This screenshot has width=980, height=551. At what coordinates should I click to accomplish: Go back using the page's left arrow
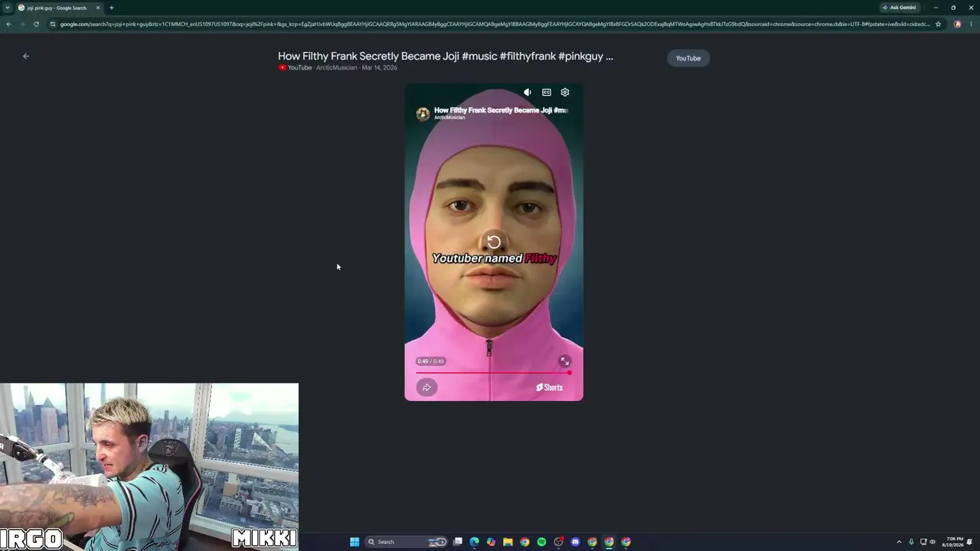tap(25, 56)
